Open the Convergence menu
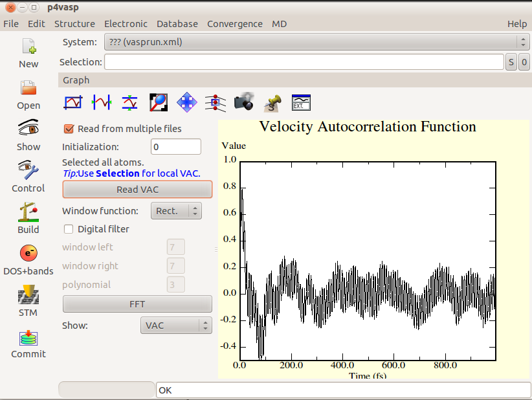The width and height of the screenshot is (532, 400). pos(234,24)
